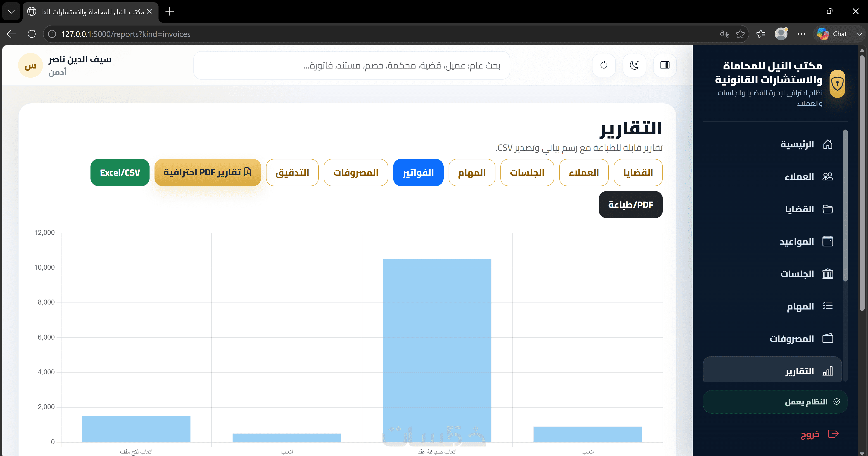Click the courthouse icon beside الجلسات in sidebar

(x=828, y=274)
